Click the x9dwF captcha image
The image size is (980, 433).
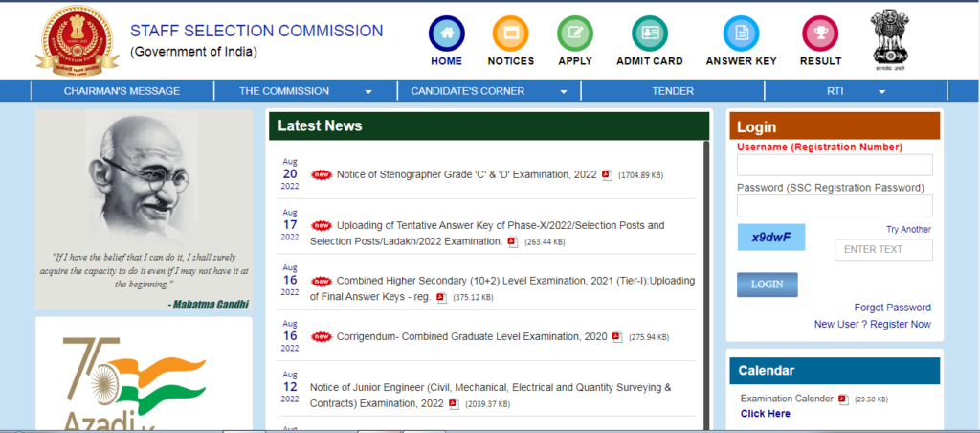770,238
